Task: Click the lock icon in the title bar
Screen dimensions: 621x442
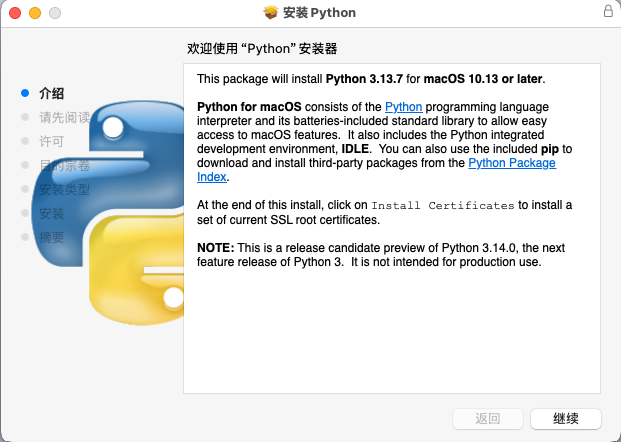Action: pyautogui.click(x=608, y=12)
